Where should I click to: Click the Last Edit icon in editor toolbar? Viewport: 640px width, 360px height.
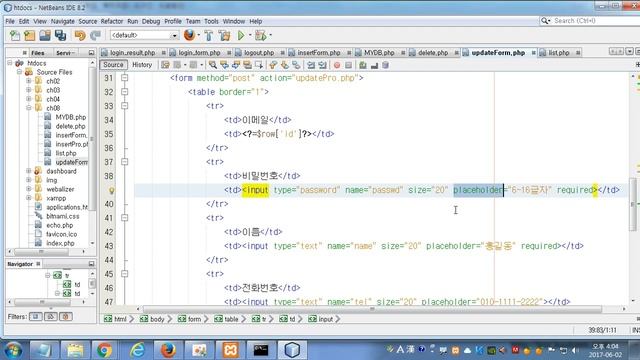click(x=165, y=65)
